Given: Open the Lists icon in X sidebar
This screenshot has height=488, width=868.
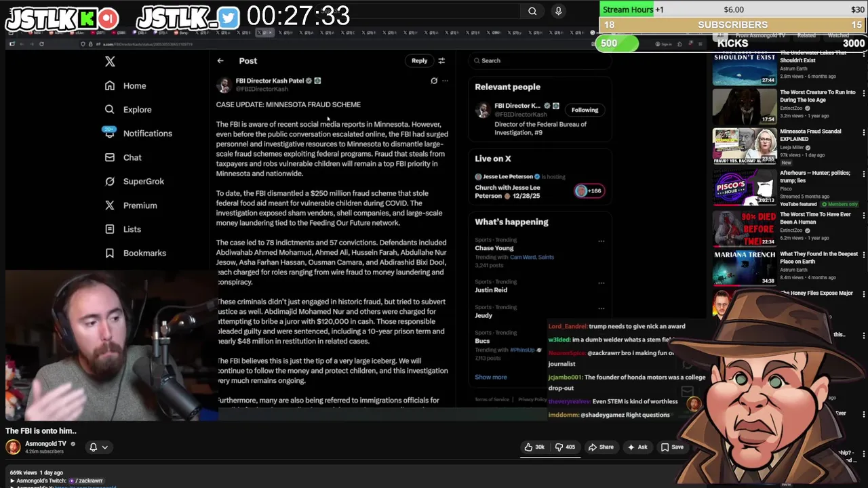Looking at the screenshot, I should [x=110, y=229].
